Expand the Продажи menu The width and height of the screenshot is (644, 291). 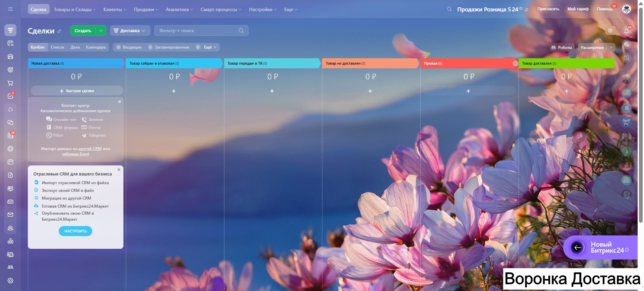coord(146,9)
